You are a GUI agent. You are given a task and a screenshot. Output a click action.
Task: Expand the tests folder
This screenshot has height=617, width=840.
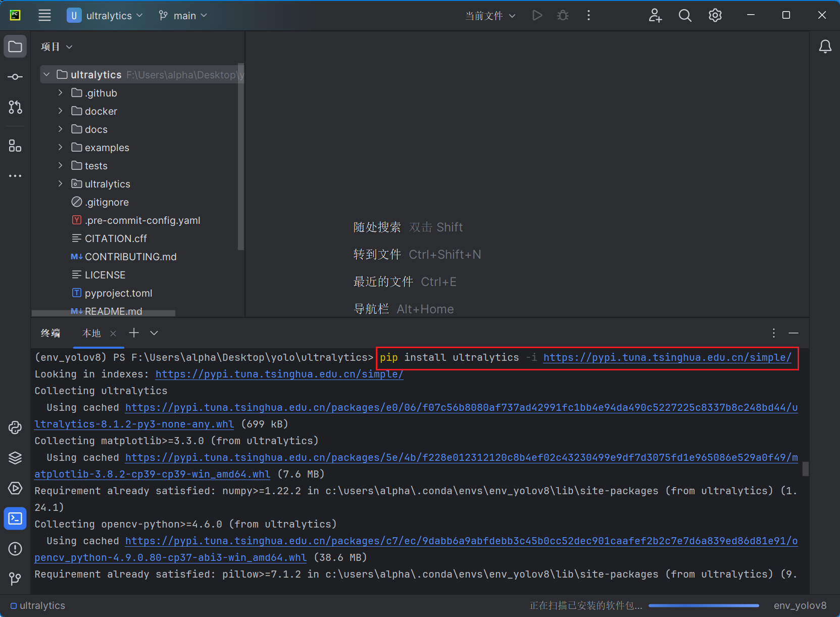[x=60, y=166]
